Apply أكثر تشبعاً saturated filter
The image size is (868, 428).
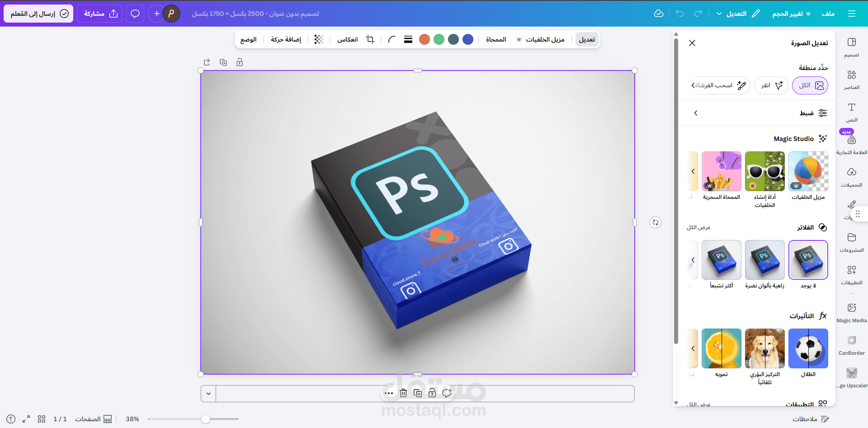[x=722, y=260]
